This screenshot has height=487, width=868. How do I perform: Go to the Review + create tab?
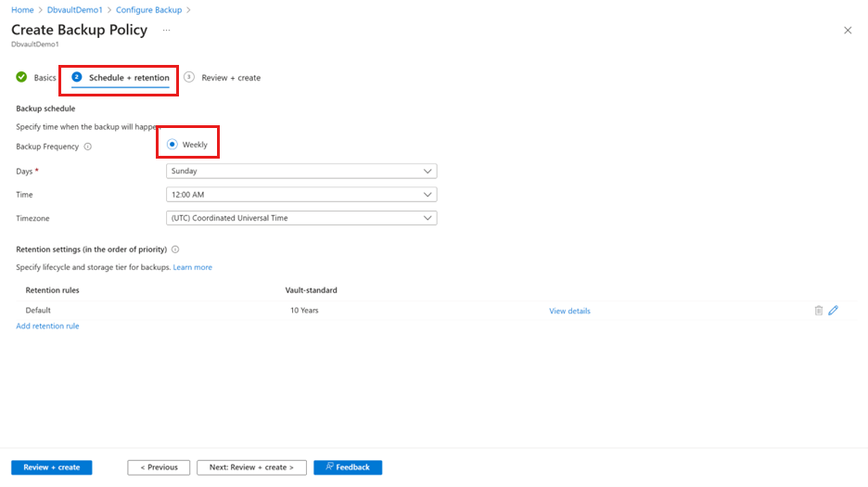(x=231, y=78)
